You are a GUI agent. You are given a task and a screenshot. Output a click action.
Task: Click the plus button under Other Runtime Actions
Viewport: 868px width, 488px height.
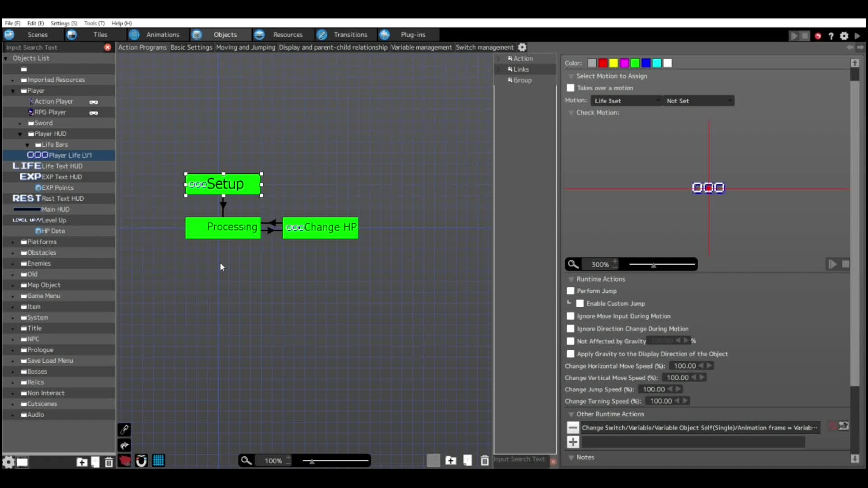573,442
